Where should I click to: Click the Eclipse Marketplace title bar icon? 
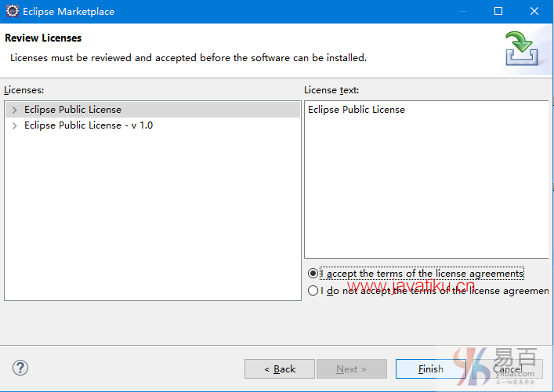[x=13, y=11]
